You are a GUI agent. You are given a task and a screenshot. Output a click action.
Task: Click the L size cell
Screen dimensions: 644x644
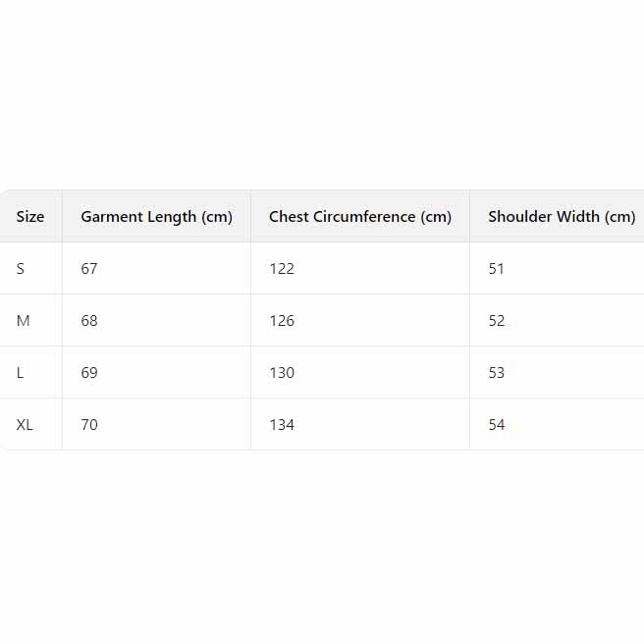pyautogui.click(x=21, y=373)
